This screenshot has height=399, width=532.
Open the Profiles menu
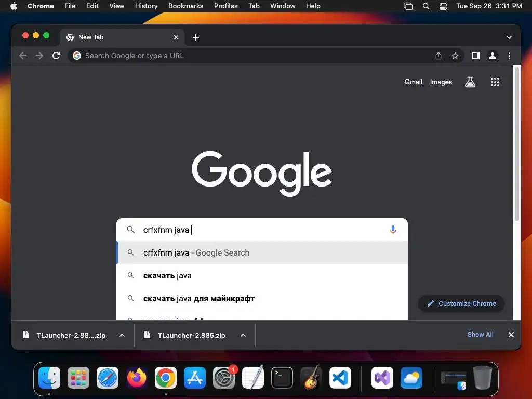(225, 6)
